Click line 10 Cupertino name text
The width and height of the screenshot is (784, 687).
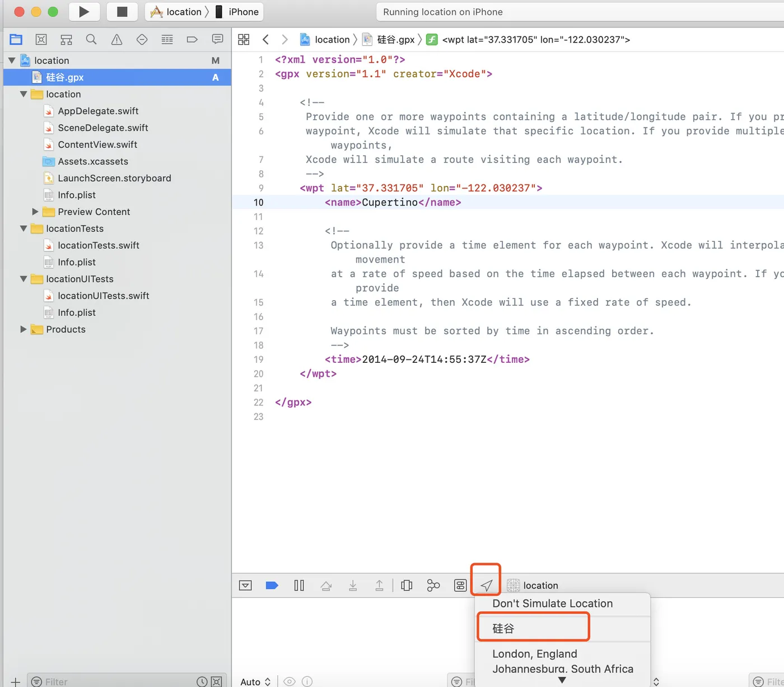click(390, 202)
